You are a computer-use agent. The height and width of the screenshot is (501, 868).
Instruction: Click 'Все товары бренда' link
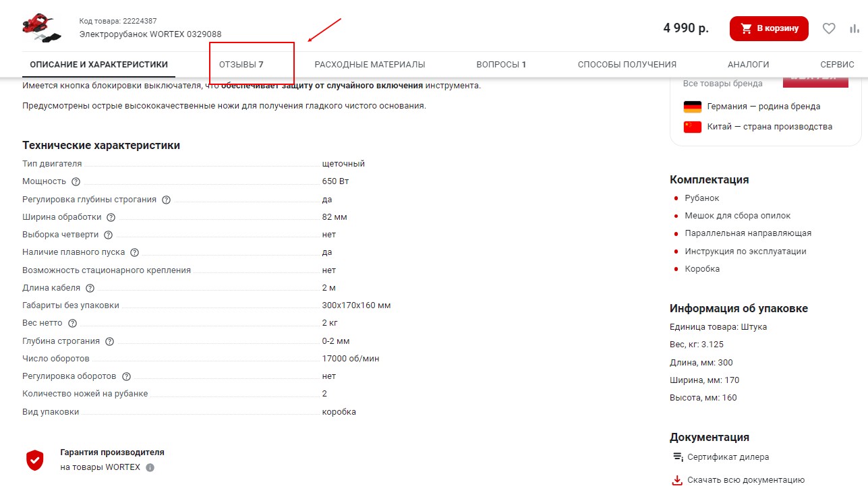[722, 84]
